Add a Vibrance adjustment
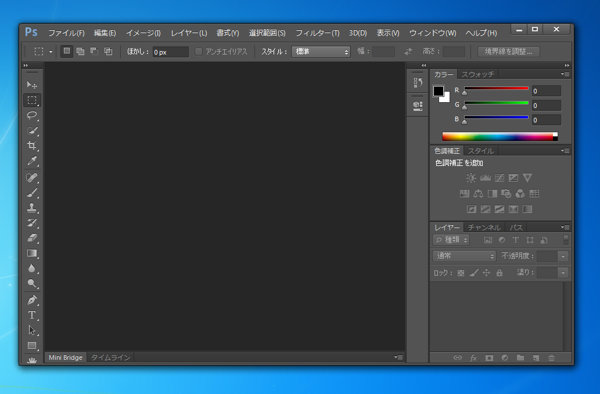Viewport: 600px width, 394px height. click(x=527, y=178)
